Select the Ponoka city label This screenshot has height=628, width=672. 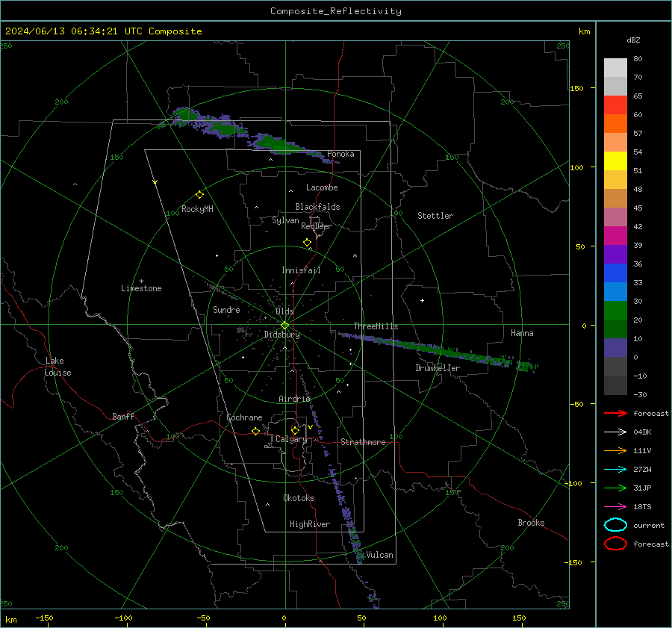(340, 154)
